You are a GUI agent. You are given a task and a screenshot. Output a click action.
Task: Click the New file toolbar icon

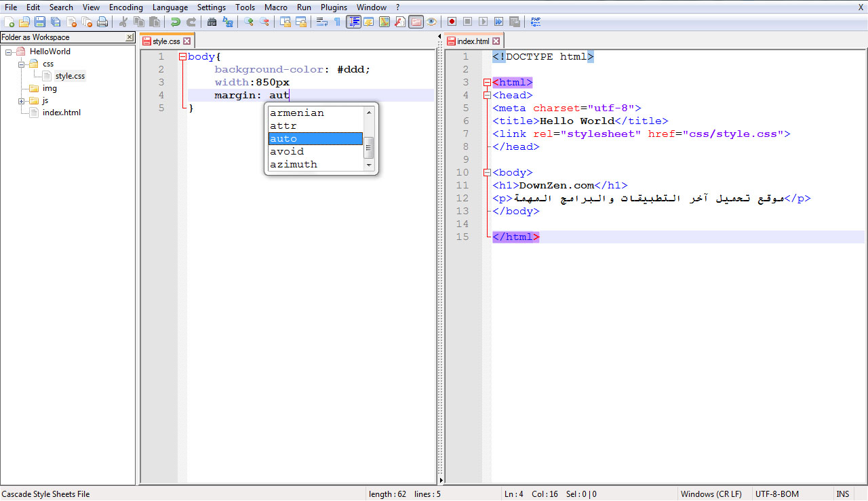click(9, 22)
